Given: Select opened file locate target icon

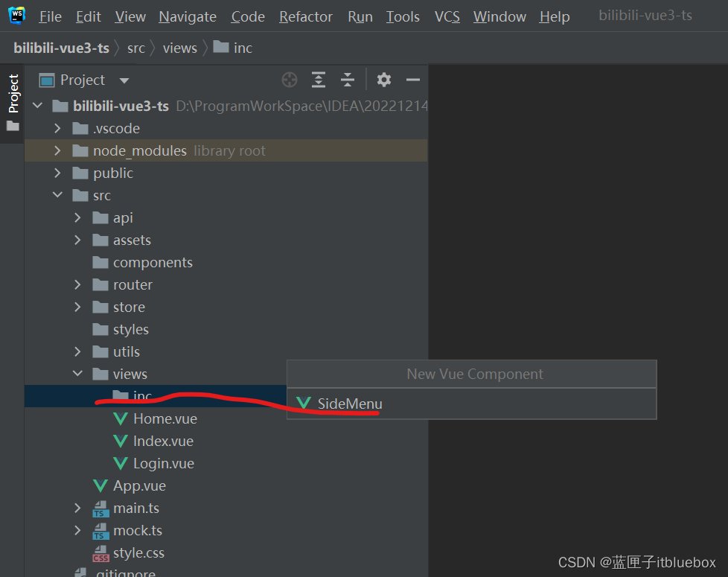Looking at the screenshot, I should (x=290, y=80).
